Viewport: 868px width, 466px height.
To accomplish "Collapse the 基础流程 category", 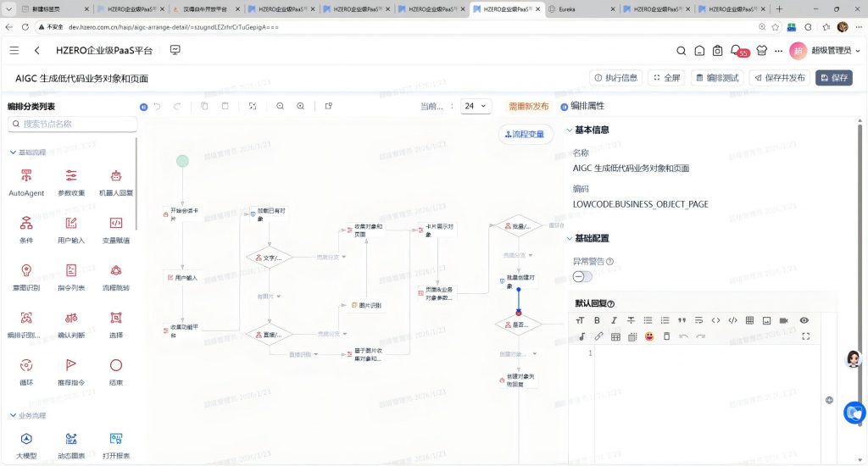I will 13,153.
